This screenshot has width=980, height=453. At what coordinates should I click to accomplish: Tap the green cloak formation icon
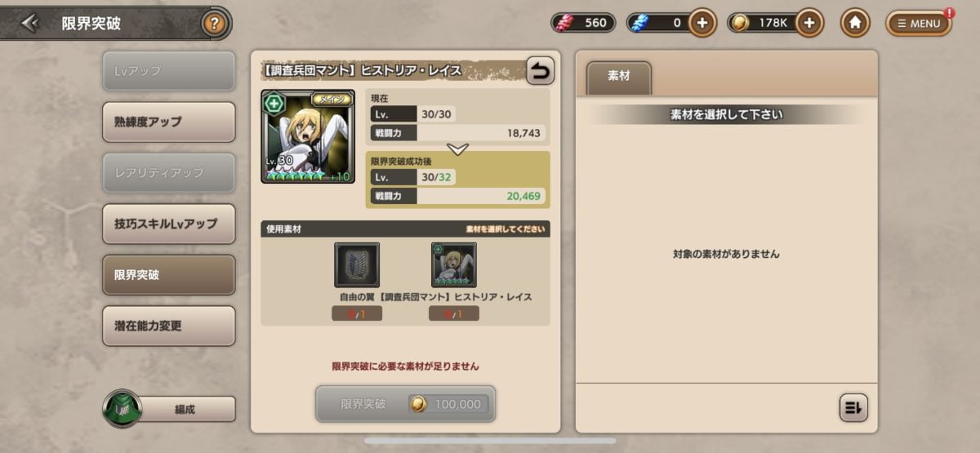pyautogui.click(x=122, y=408)
